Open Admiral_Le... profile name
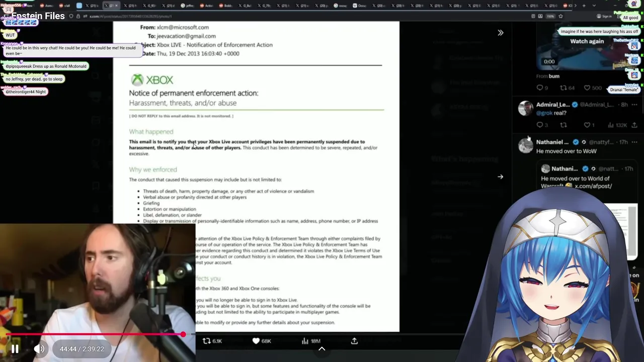644x362 pixels. [x=553, y=105]
